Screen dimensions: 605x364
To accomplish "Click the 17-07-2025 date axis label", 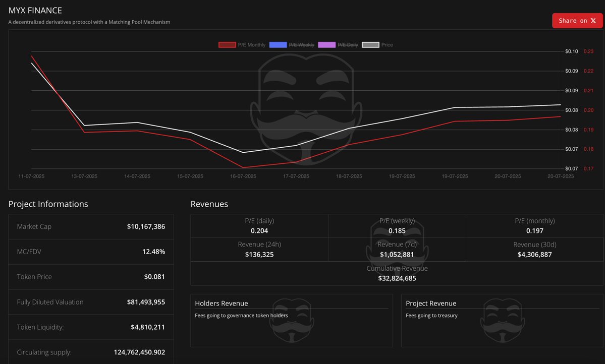I will (296, 176).
